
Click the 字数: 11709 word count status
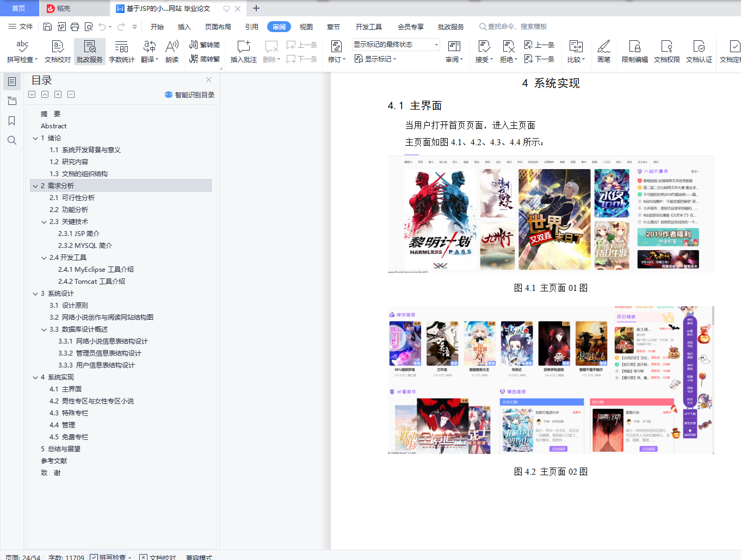click(66, 557)
